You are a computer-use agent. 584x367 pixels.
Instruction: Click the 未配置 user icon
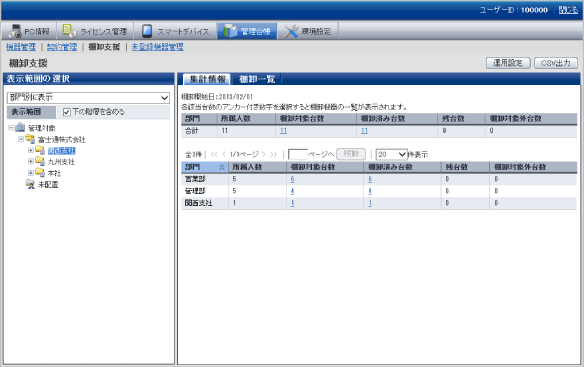(30, 184)
